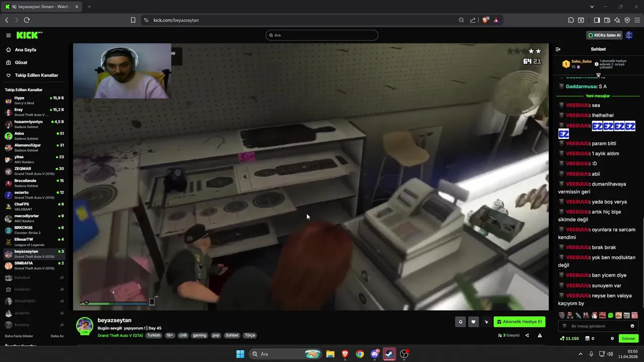Screen dimensions: 644x362
Task: Open the ZEQMAR channel in followed list
Action: 34,170
